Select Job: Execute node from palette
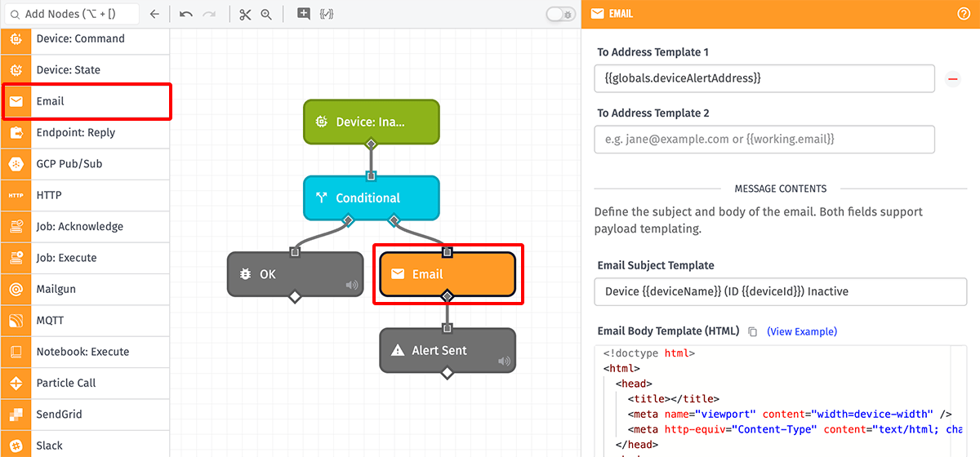 tap(85, 258)
